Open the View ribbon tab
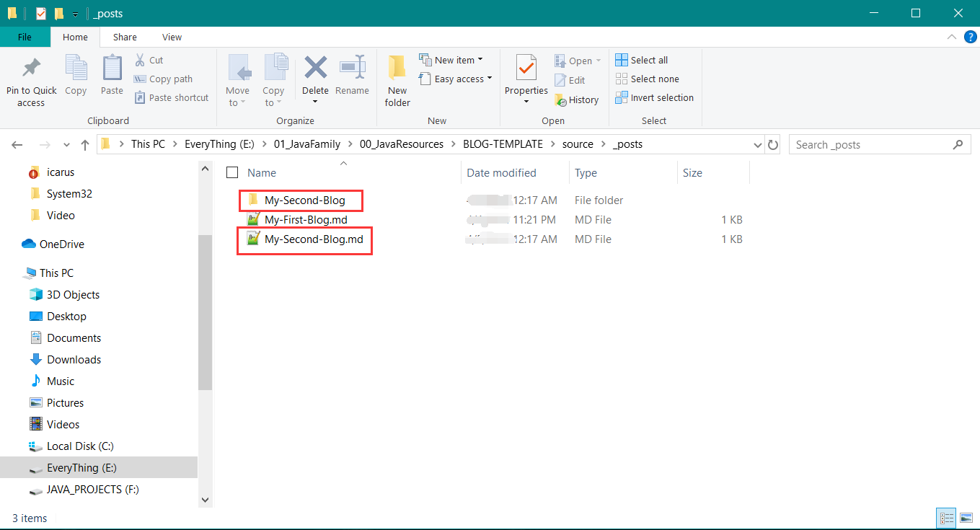This screenshot has width=980, height=530. [172, 37]
